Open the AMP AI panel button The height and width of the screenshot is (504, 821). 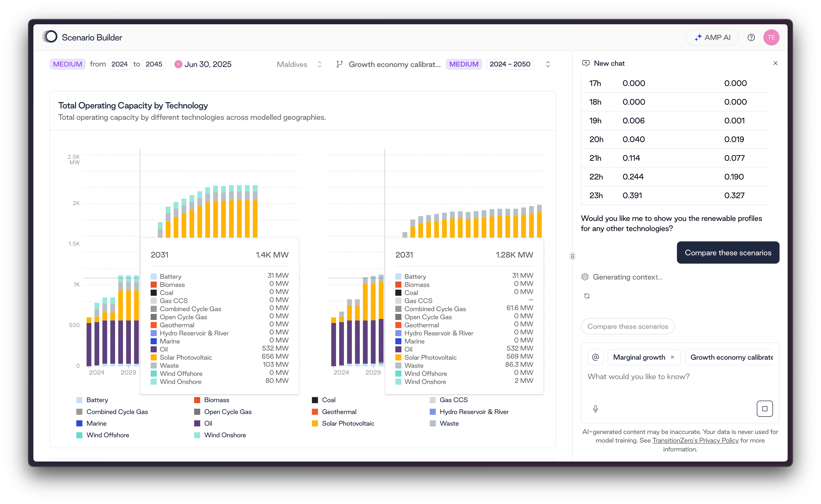[712, 37]
